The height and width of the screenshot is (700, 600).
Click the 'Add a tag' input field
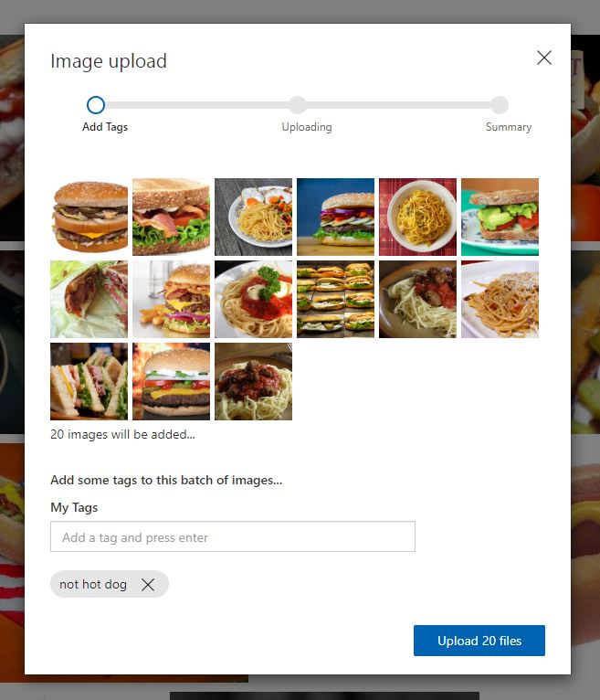pos(233,536)
